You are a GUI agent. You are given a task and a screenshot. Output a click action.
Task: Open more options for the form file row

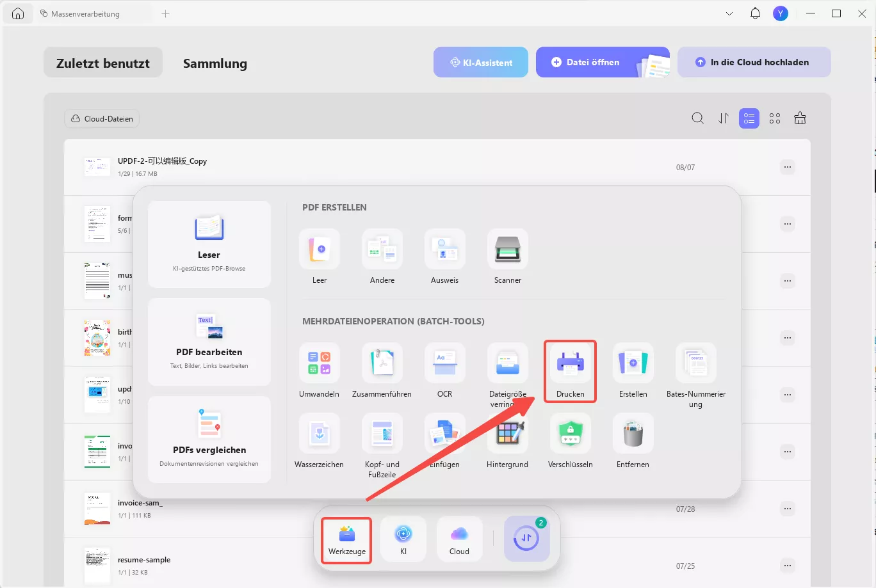point(788,224)
